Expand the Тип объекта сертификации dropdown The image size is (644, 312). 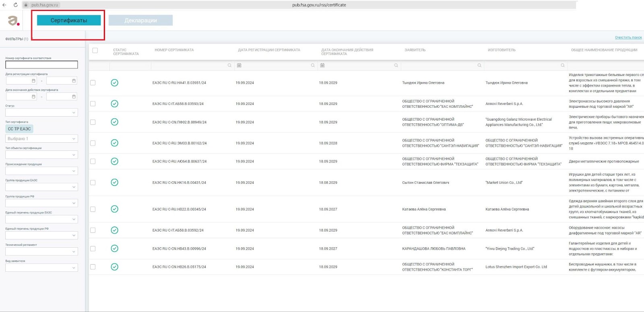(41, 155)
